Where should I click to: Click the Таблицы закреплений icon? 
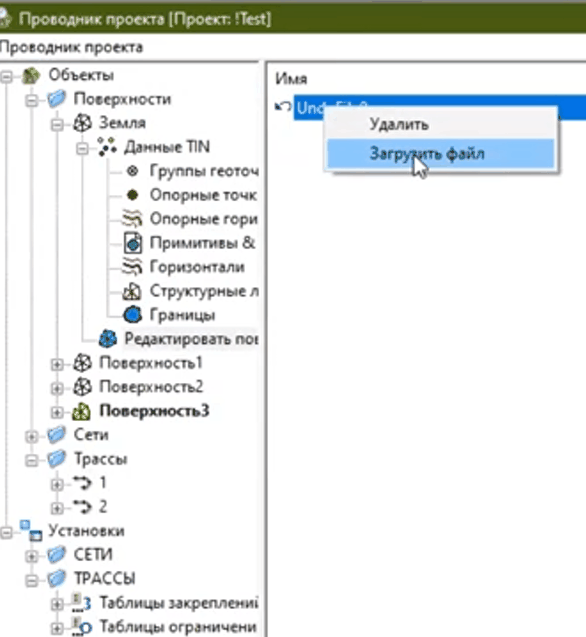pos(81,602)
